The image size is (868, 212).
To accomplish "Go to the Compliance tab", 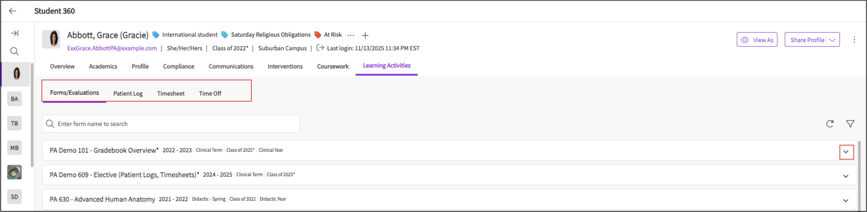I will tap(178, 66).
